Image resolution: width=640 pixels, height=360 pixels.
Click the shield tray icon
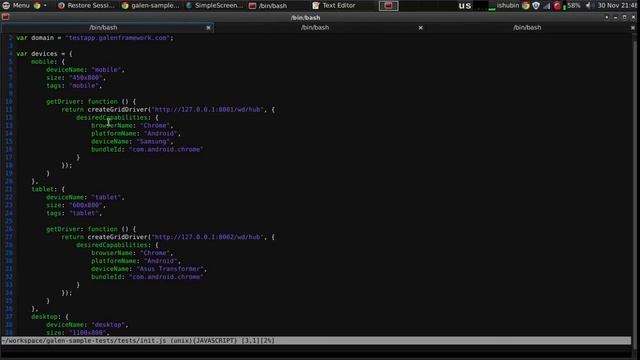[x=536, y=6]
